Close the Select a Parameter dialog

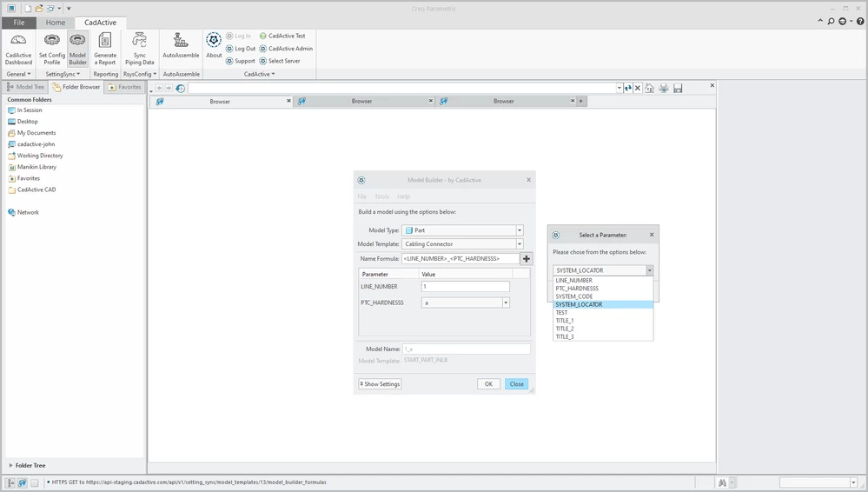(652, 235)
